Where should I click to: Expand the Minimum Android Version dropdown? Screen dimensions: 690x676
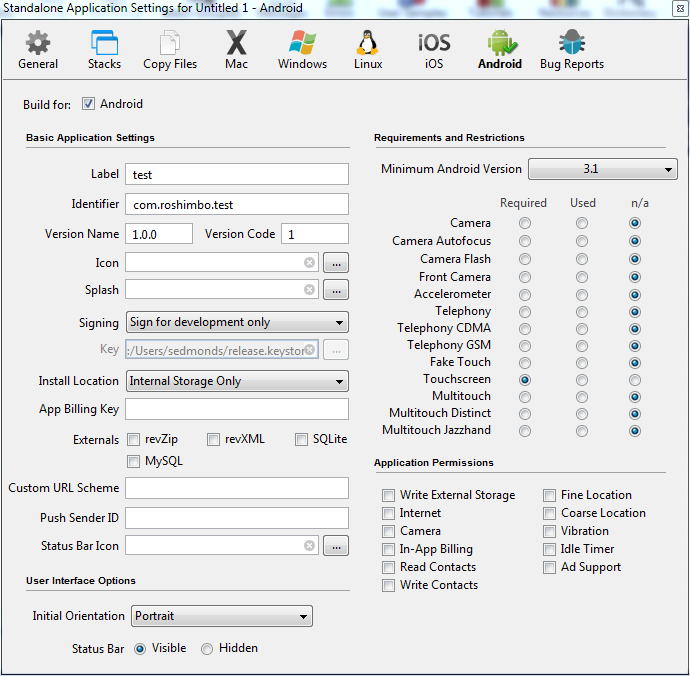coord(602,169)
